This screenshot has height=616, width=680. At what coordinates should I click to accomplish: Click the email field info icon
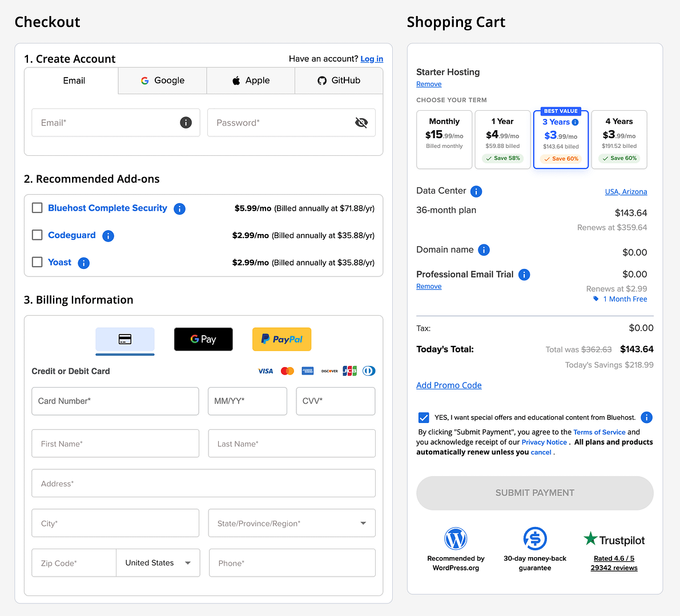186,123
